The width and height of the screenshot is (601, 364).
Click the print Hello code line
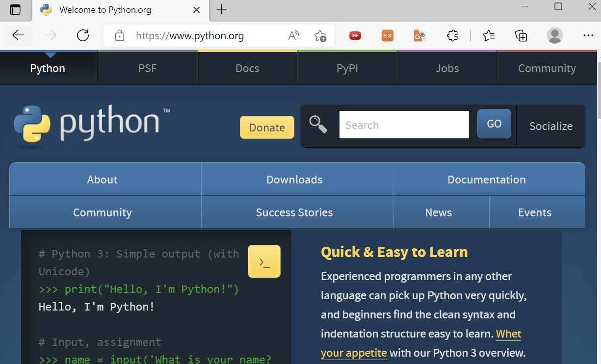[x=139, y=289]
